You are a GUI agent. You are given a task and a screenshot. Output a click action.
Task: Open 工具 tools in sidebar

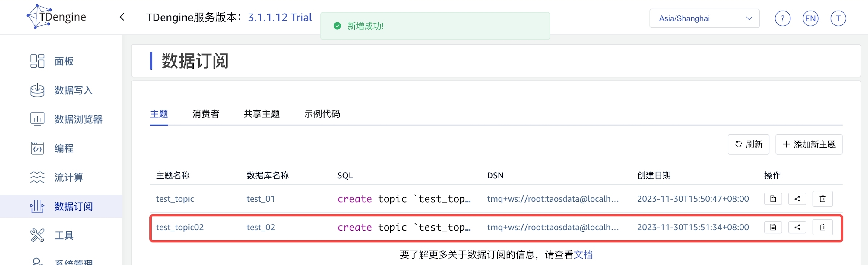63,235
